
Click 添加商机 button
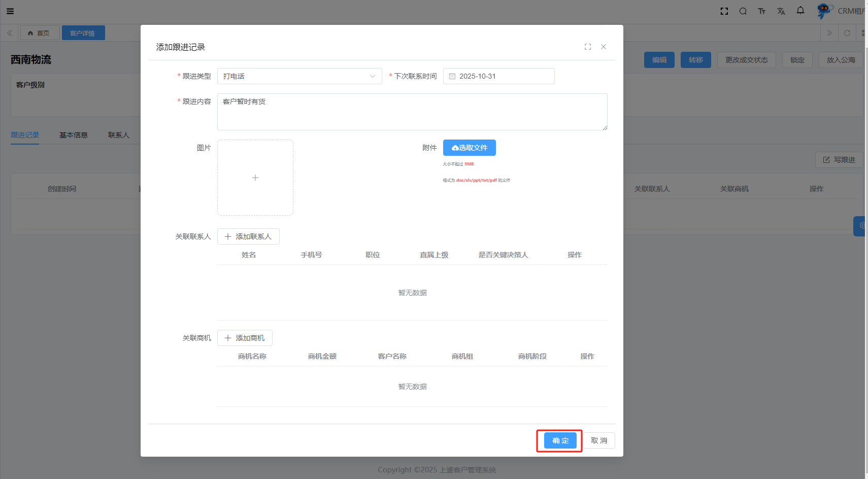(245, 338)
